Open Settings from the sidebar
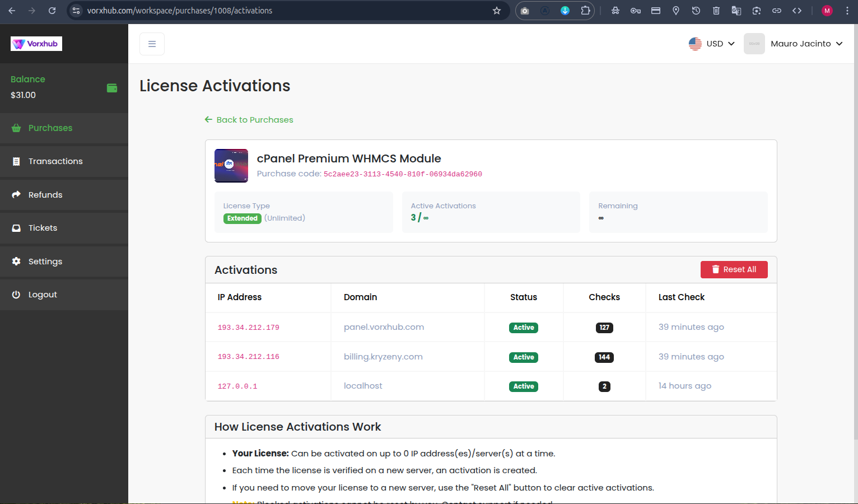Image resolution: width=858 pixels, height=504 pixels. pyautogui.click(x=45, y=262)
